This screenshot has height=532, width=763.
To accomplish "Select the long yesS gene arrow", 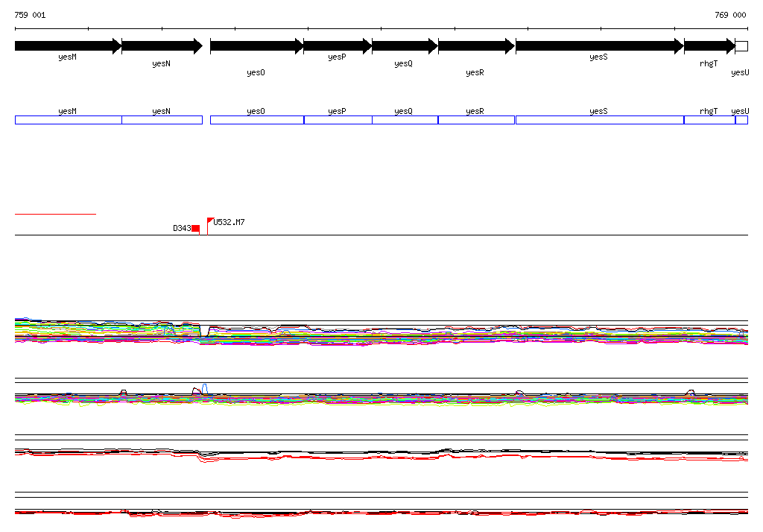I will pyautogui.click(x=600, y=46).
